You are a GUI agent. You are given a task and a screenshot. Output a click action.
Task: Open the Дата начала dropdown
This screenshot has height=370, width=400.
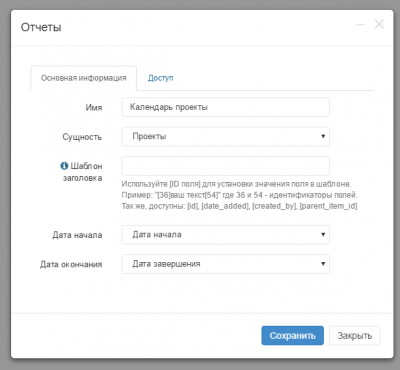pyautogui.click(x=225, y=235)
